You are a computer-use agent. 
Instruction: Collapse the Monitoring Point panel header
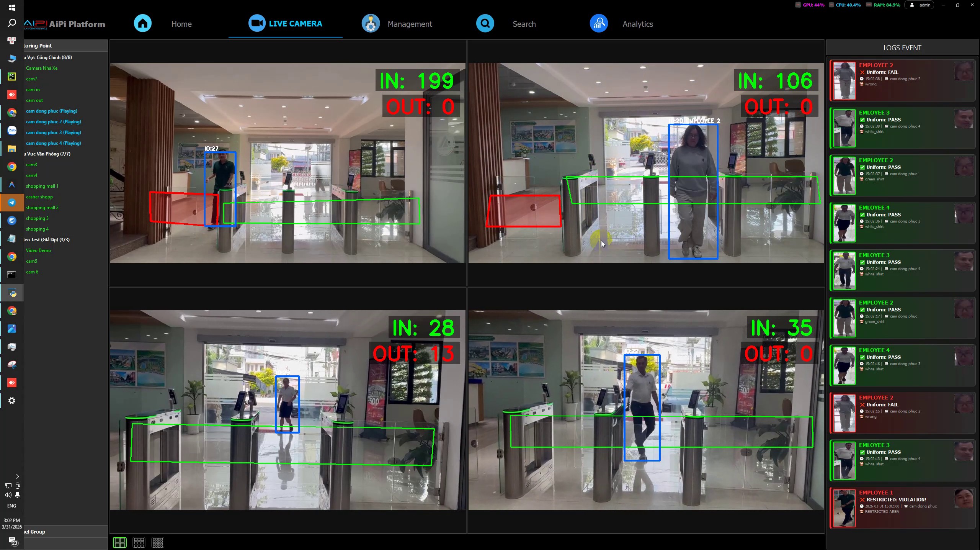click(x=66, y=46)
